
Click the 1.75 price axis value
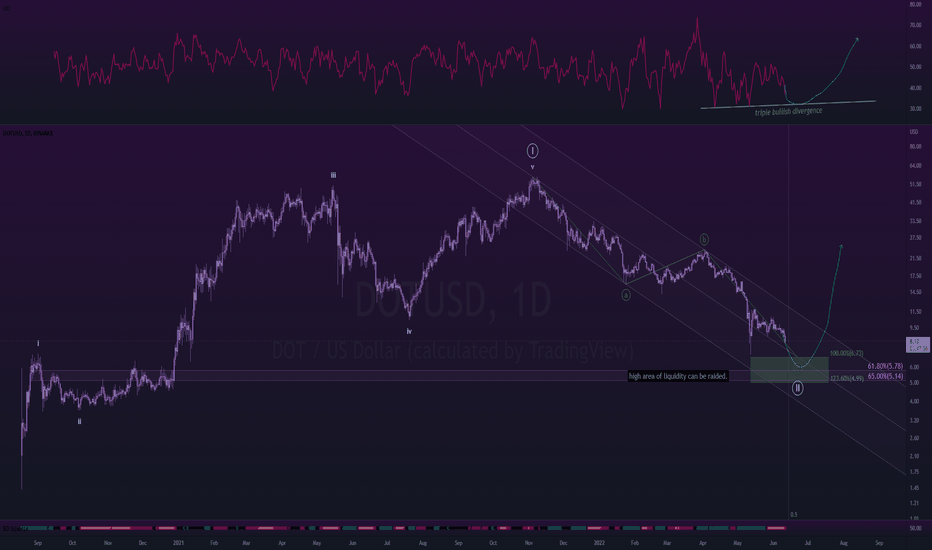point(914,472)
